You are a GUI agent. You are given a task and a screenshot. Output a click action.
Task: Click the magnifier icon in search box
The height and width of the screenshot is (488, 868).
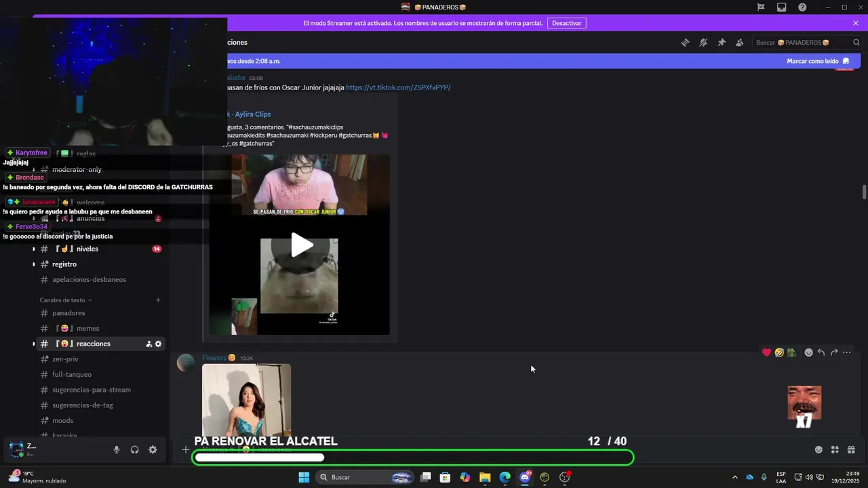pos(856,43)
